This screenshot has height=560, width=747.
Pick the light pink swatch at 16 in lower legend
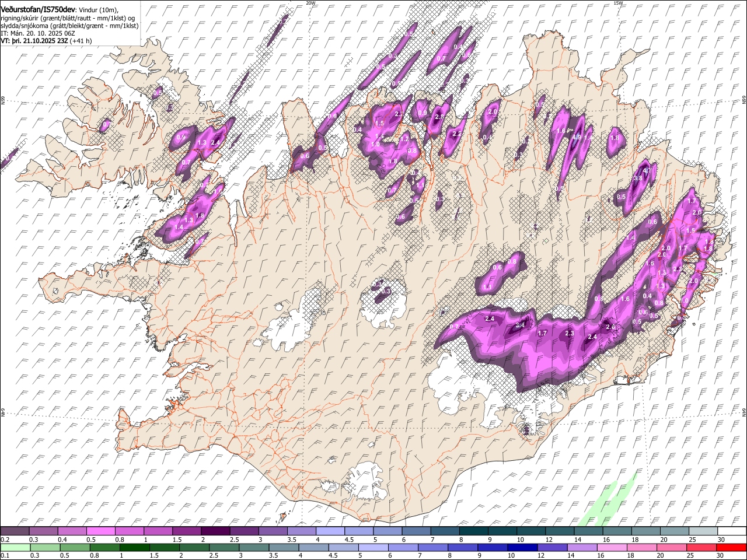click(612, 547)
